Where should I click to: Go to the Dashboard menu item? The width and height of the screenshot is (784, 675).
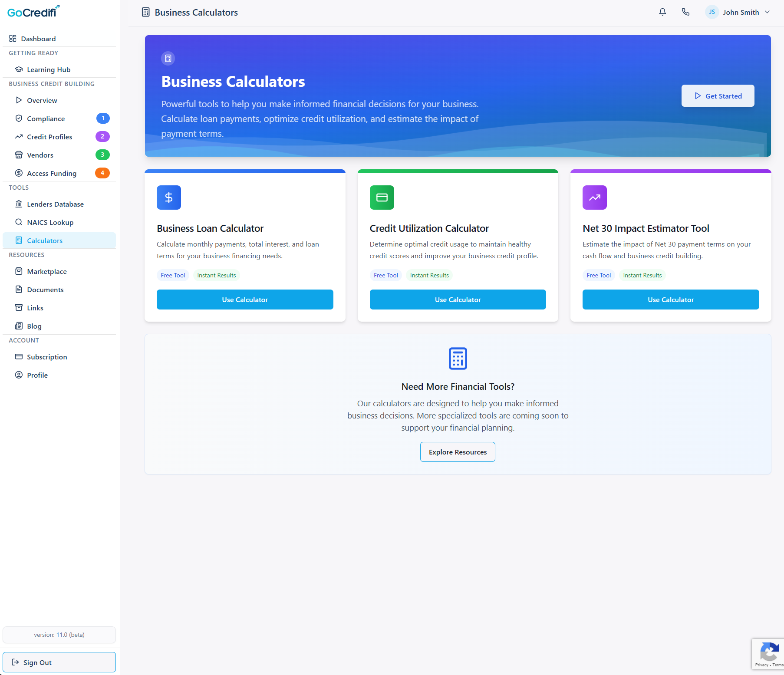39,38
